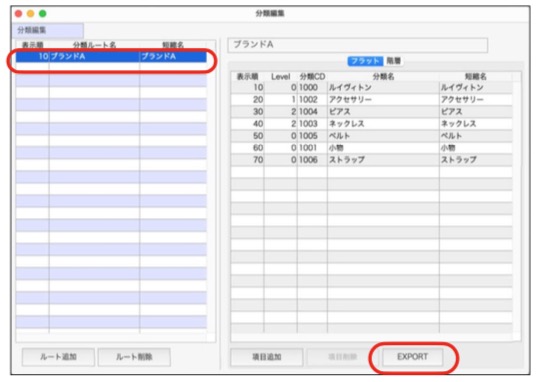Viewport: 539px width, 382px height.
Task: Click the ルート削除 button
Action: tap(134, 357)
